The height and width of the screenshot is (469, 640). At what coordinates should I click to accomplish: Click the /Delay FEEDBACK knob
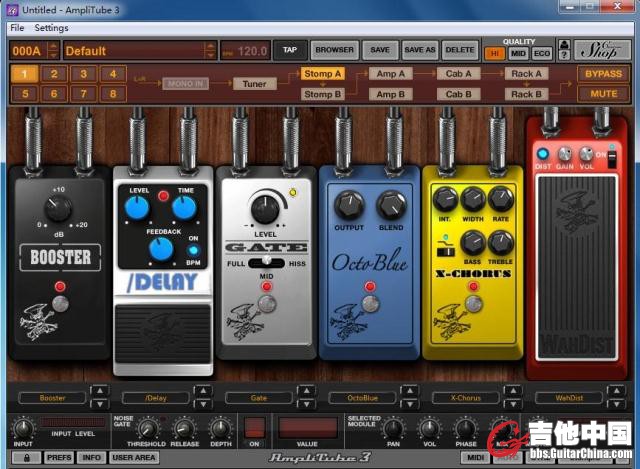[x=161, y=249]
